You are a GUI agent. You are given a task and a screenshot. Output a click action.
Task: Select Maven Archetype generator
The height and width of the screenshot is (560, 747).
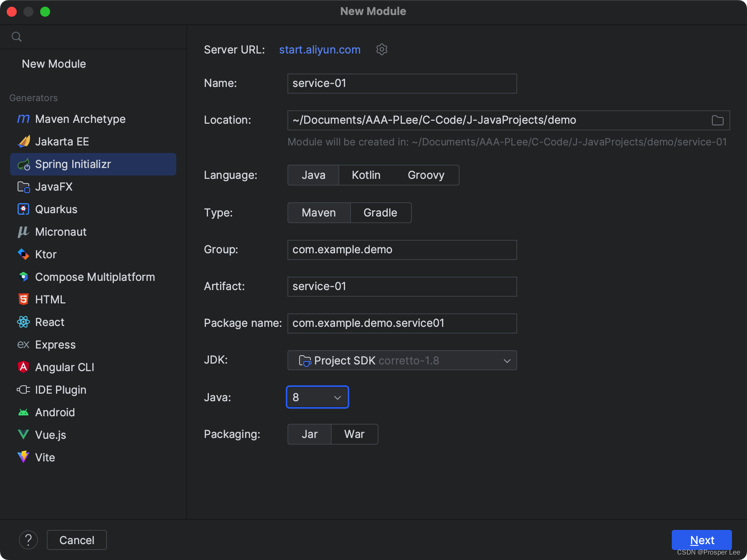point(93,119)
